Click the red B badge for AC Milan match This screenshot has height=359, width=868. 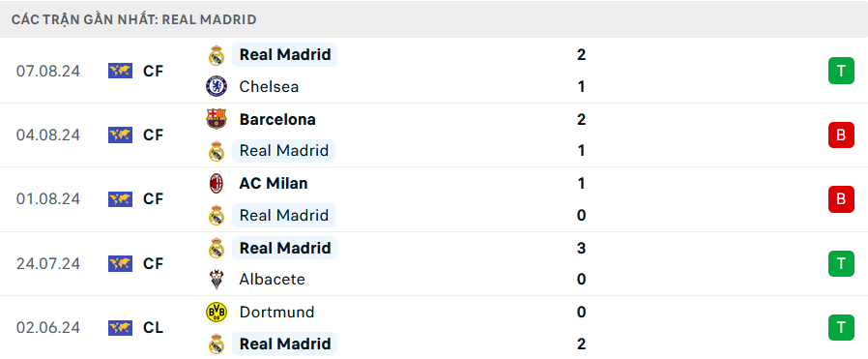(842, 199)
